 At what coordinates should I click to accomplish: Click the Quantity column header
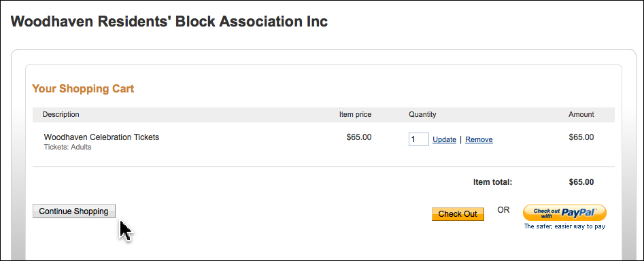pyautogui.click(x=422, y=114)
